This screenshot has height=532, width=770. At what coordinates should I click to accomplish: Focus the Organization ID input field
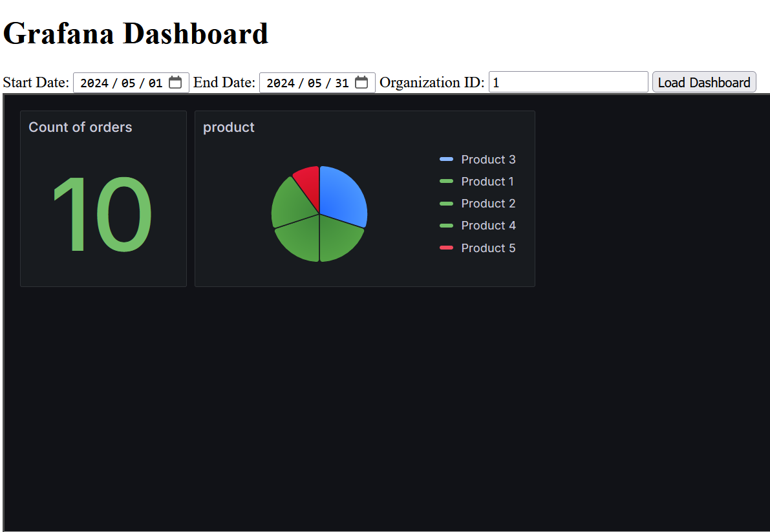[x=568, y=82]
